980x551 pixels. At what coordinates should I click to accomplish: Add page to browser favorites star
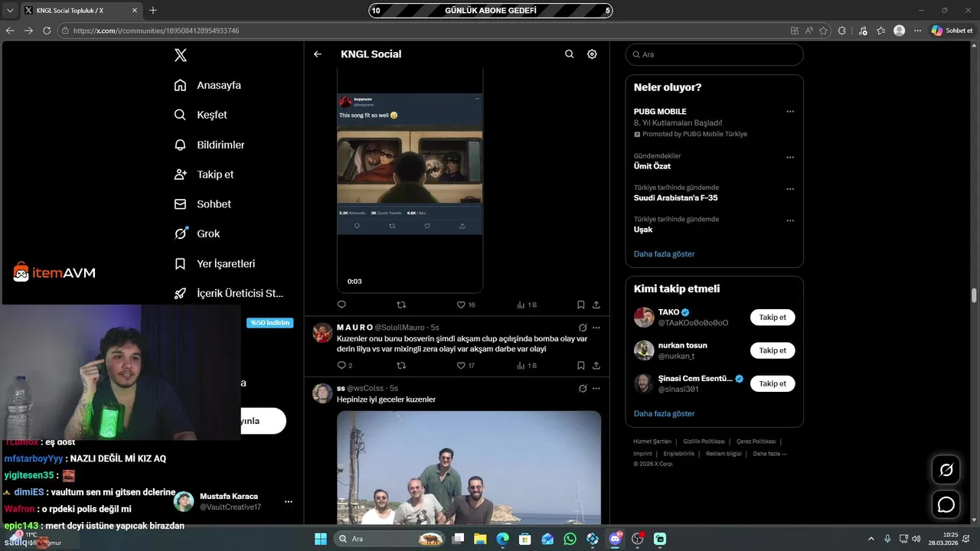(824, 31)
